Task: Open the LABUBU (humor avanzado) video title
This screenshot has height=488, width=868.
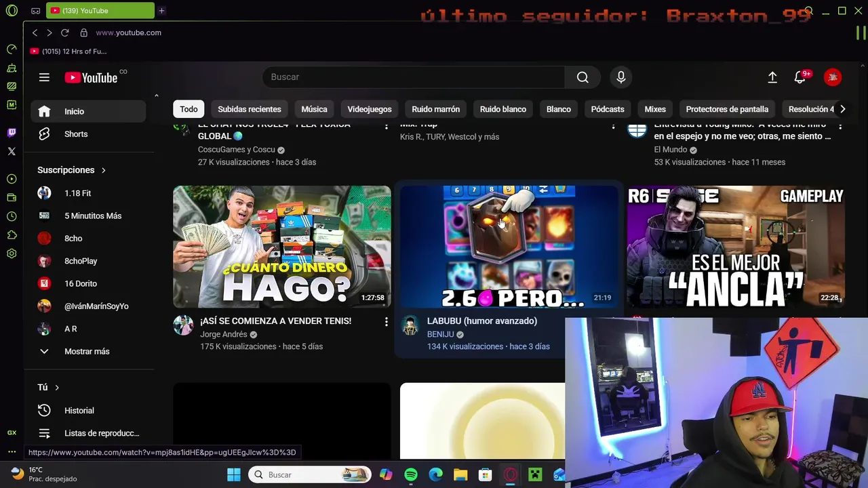Action: coord(482,321)
